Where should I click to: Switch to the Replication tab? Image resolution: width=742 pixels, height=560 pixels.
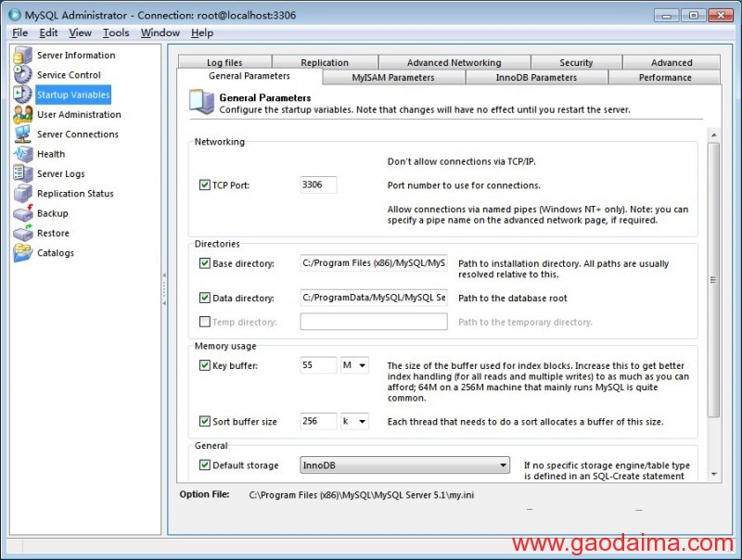[x=325, y=62]
